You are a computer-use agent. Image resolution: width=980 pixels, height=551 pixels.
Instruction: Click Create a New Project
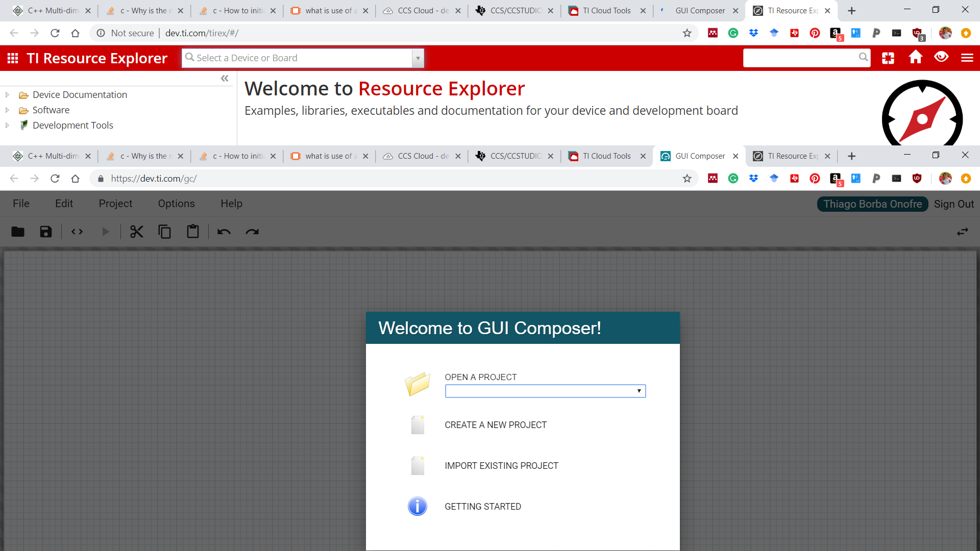(495, 425)
